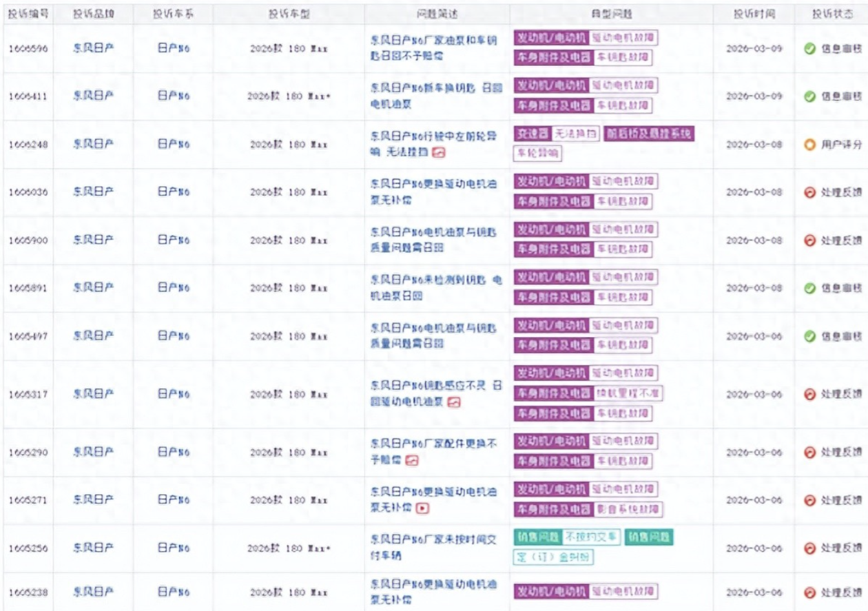Select the red status icon in row 1605900
This screenshot has width=868, height=611.
pyautogui.click(x=810, y=240)
